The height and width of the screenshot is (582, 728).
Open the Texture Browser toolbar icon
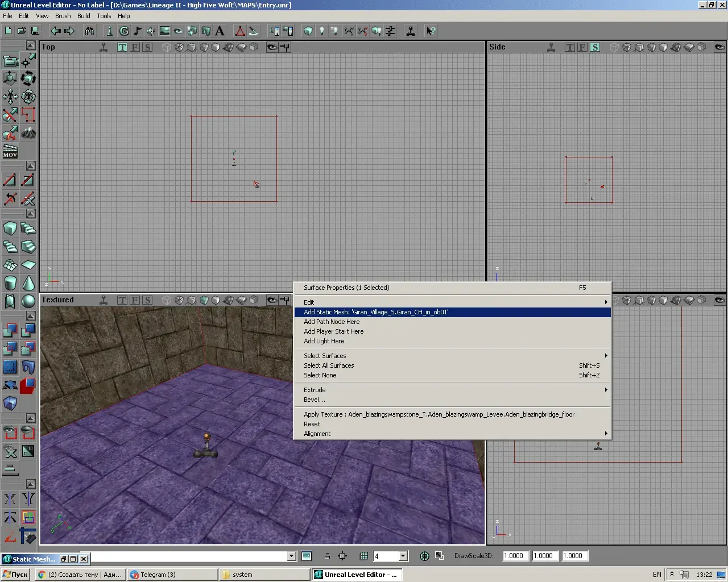pos(165,31)
